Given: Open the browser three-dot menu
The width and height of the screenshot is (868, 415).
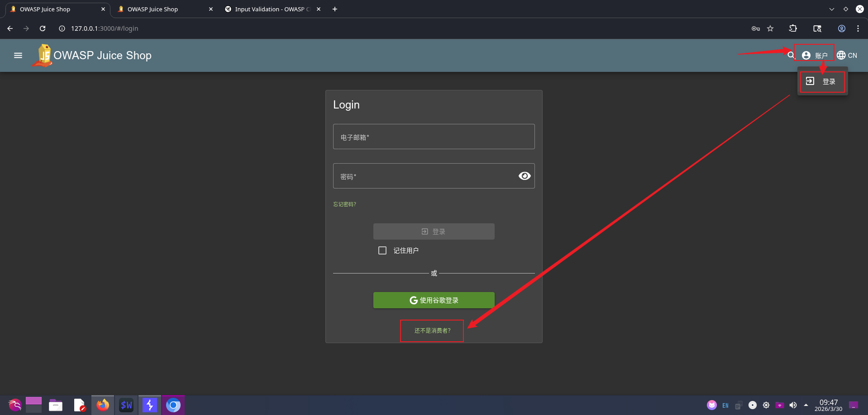Looking at the screenshot, I should 858,28.
